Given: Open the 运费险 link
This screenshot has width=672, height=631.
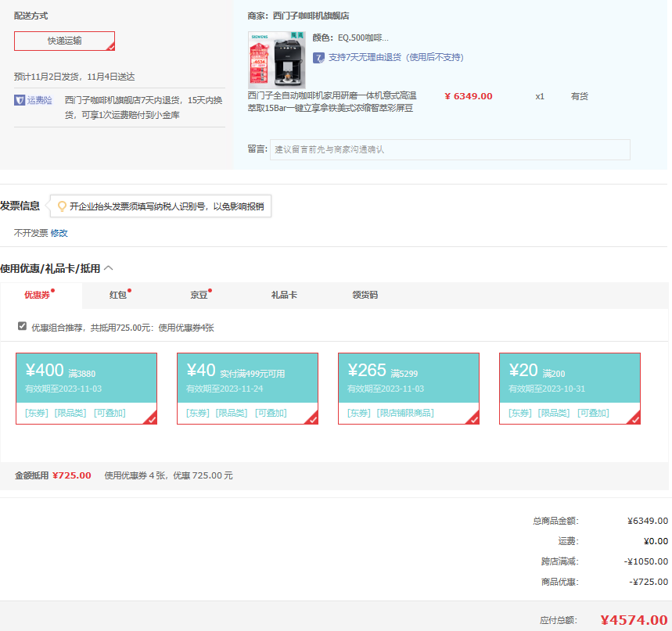Looking at the screenshot, I should [39, 100].
